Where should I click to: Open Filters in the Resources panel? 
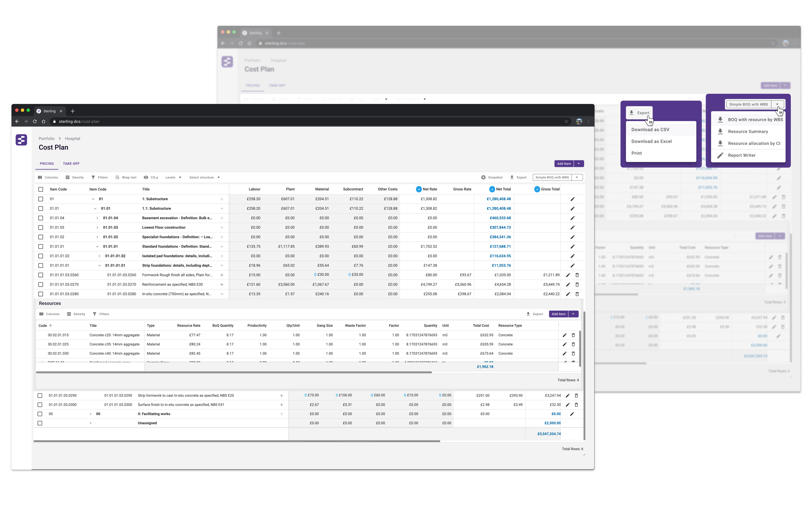[101, 314]
